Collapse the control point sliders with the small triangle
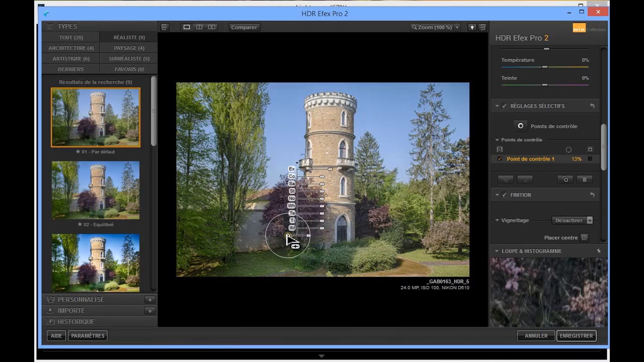This screenshot has height=362, width=644. point(297,162)
